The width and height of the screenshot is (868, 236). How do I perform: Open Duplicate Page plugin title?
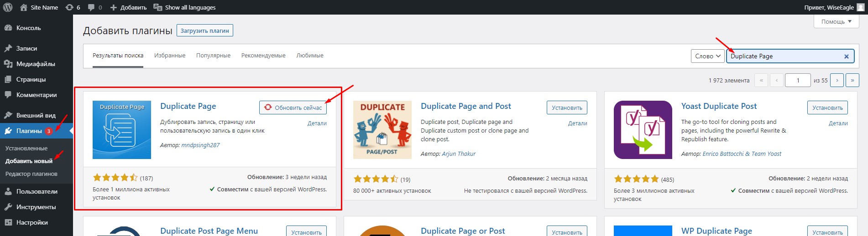[x=188, y=106]
